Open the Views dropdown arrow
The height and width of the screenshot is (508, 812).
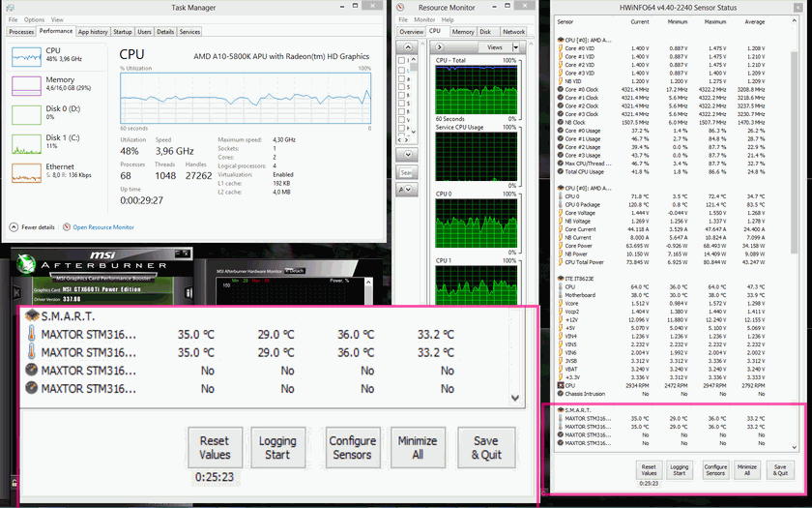(515, 47)
